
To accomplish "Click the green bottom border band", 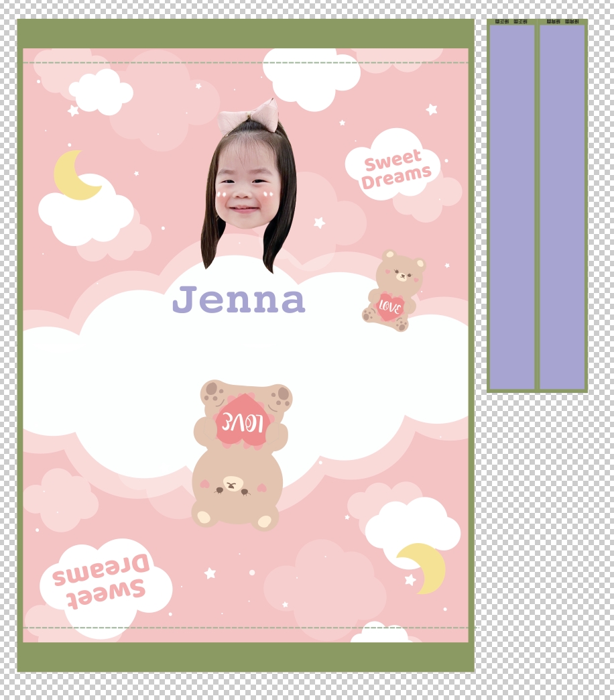I will click(x=245, y=656).
